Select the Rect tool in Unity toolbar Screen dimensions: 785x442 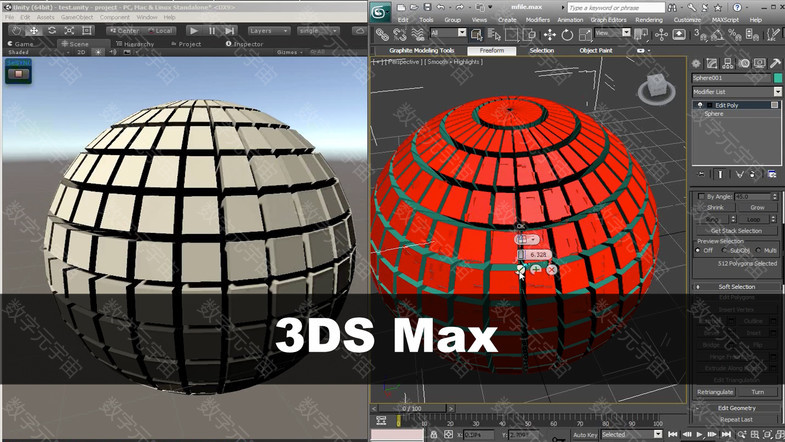(x=87, y=31)
